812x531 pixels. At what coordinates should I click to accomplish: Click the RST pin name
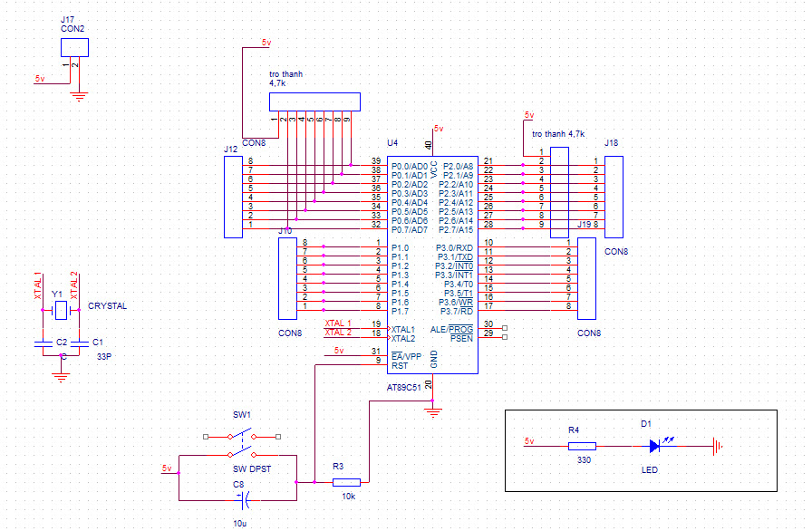(x=400, y=366)
